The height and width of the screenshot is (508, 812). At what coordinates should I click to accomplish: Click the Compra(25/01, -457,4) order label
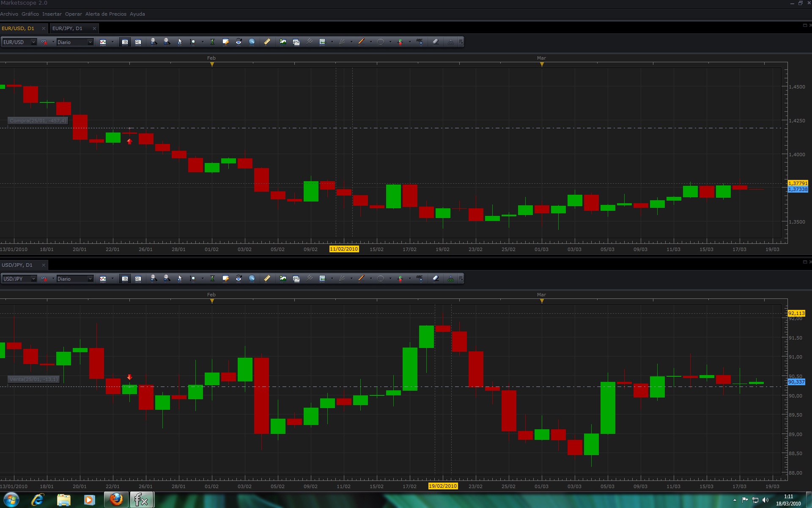tap(38, 121)
